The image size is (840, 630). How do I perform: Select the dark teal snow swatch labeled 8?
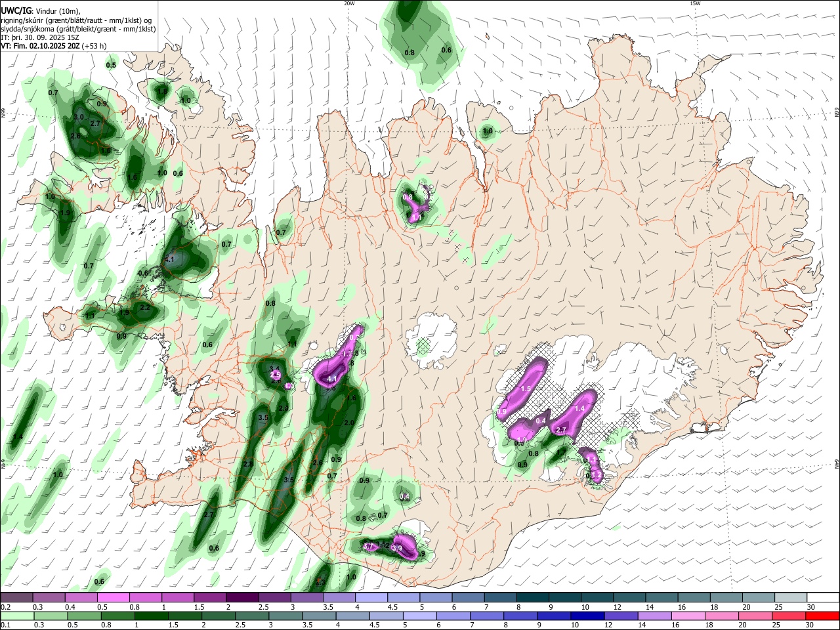[531, 598]
